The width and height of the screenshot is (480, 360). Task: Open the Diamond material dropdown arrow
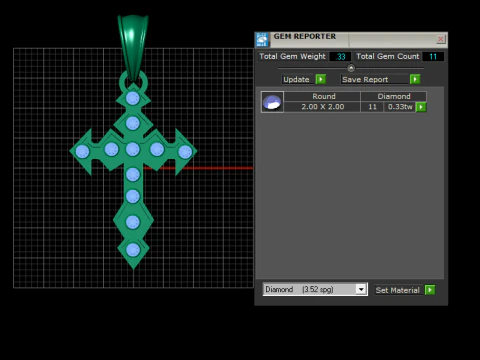click(361, 289)
